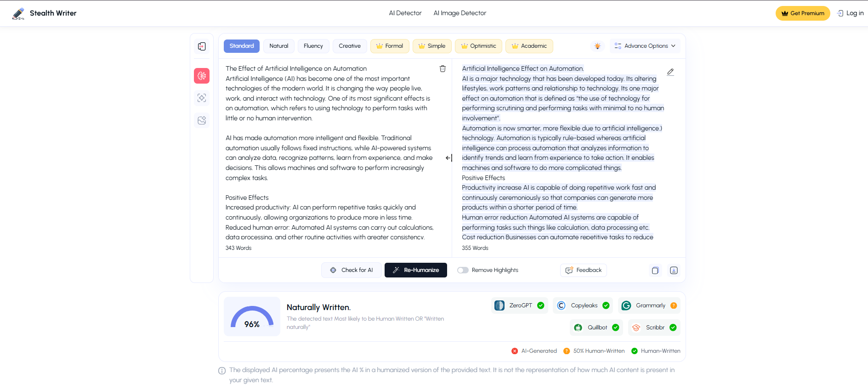Edit output text with pencil icon
Image resolution: width=868 pixels, height=390 pixels.
[670, 72]
